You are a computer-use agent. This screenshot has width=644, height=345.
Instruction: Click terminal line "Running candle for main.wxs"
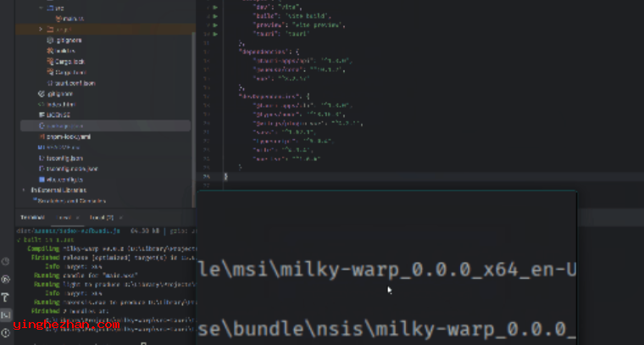tap(86, 275)
